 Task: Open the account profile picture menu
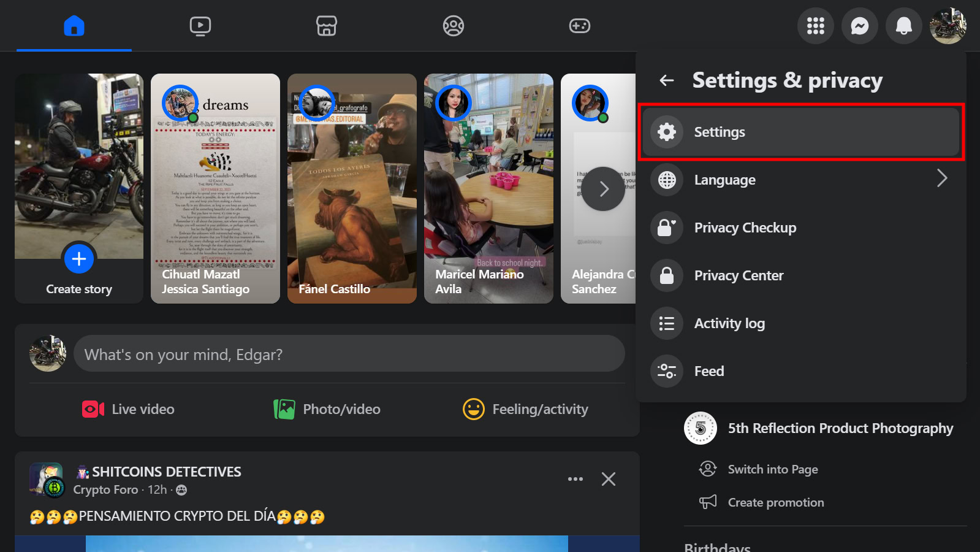[948, 26]
